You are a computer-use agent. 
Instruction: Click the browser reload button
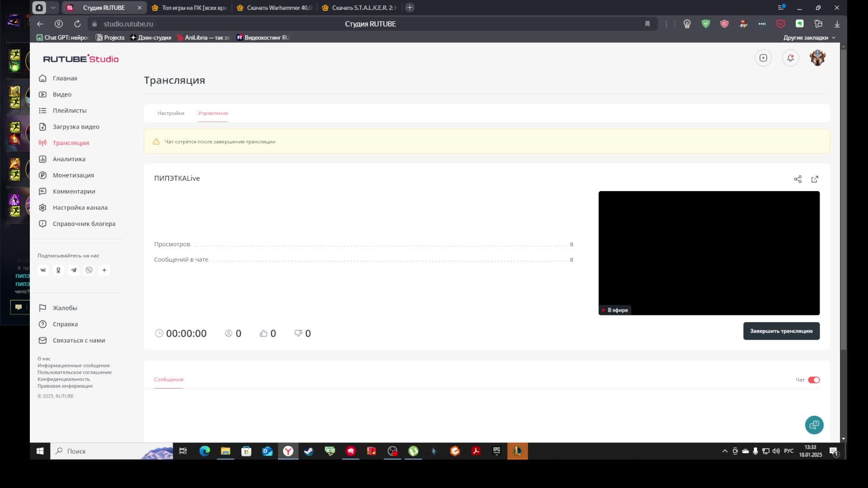[x=77, y=24]
